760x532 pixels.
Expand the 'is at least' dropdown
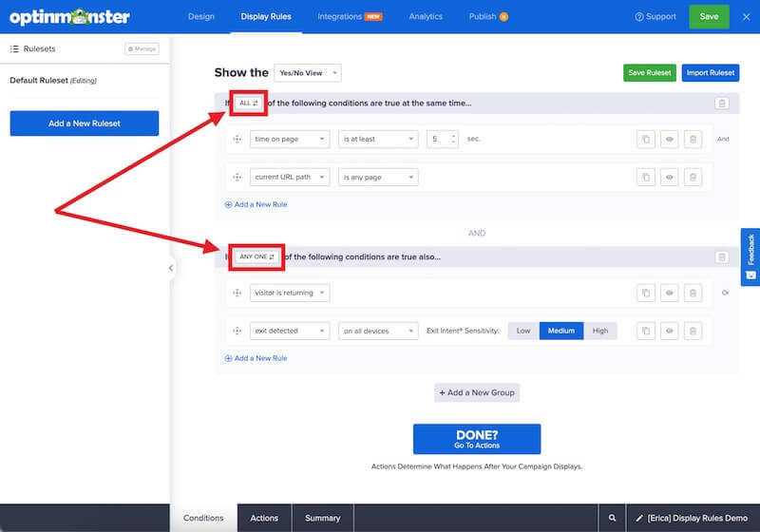[x=378, y=140]
